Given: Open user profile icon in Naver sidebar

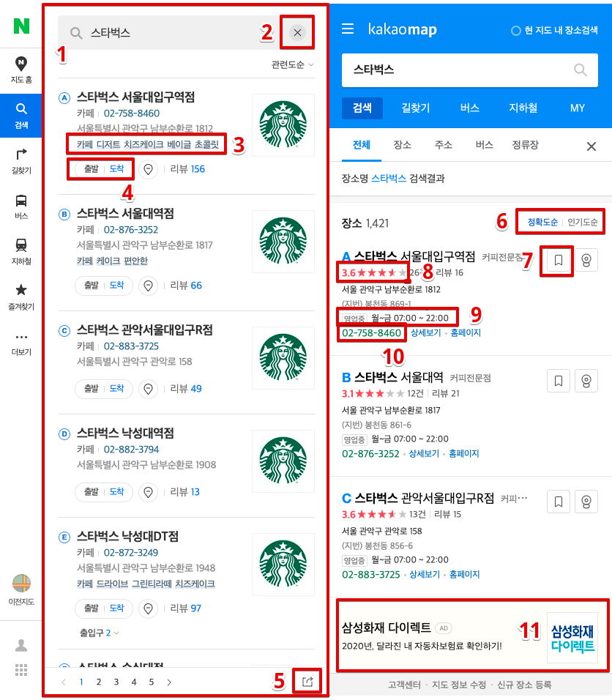Looking at the screenshot, I should 21,646.
